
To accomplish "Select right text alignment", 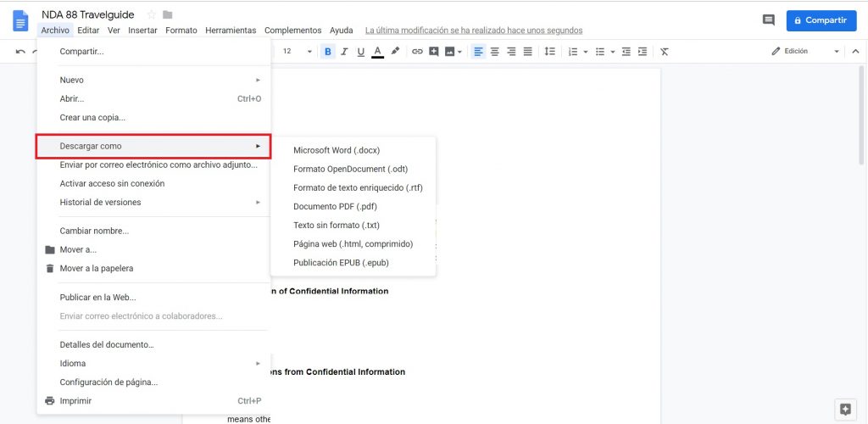I will pos(511,52).
